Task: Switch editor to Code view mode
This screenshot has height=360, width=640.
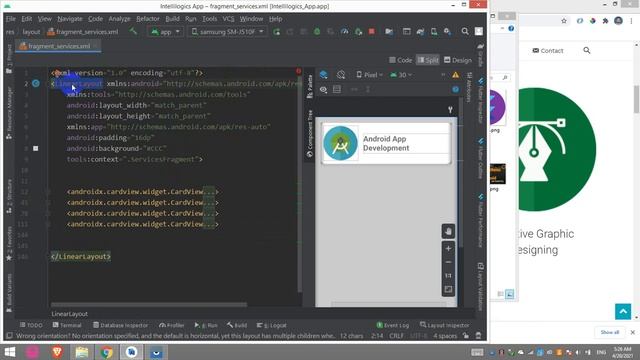Action: click(x=400, y=60)
